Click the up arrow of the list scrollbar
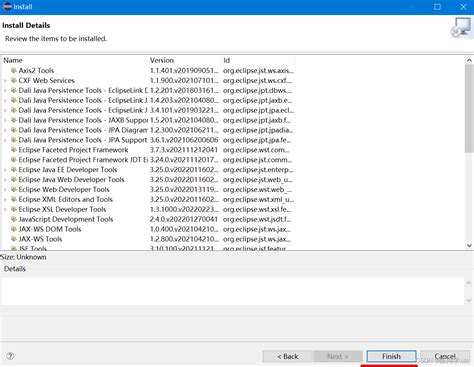 point(469,60)
